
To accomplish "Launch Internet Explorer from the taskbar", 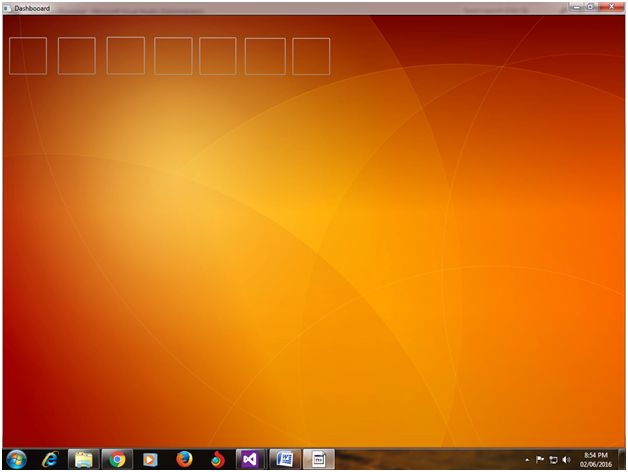I will point(50,459).
